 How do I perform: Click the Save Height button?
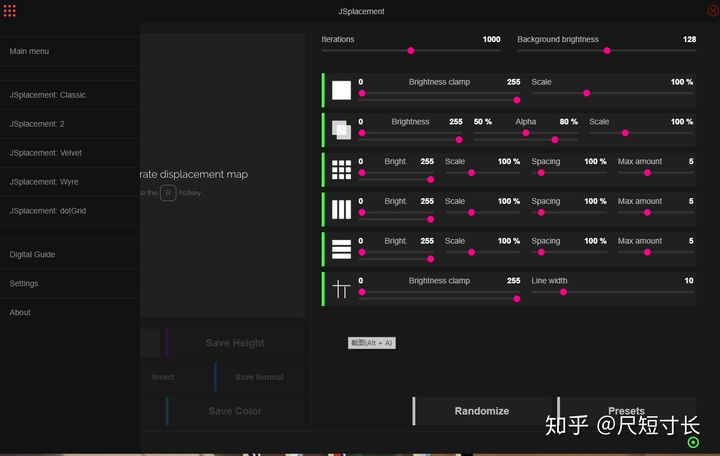[x=235, y=343]
